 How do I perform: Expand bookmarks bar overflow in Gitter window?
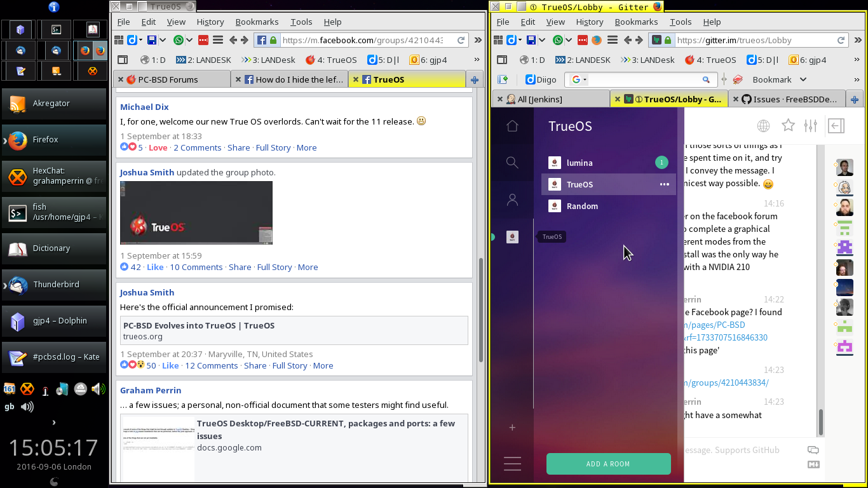click(x=856, y=60)
